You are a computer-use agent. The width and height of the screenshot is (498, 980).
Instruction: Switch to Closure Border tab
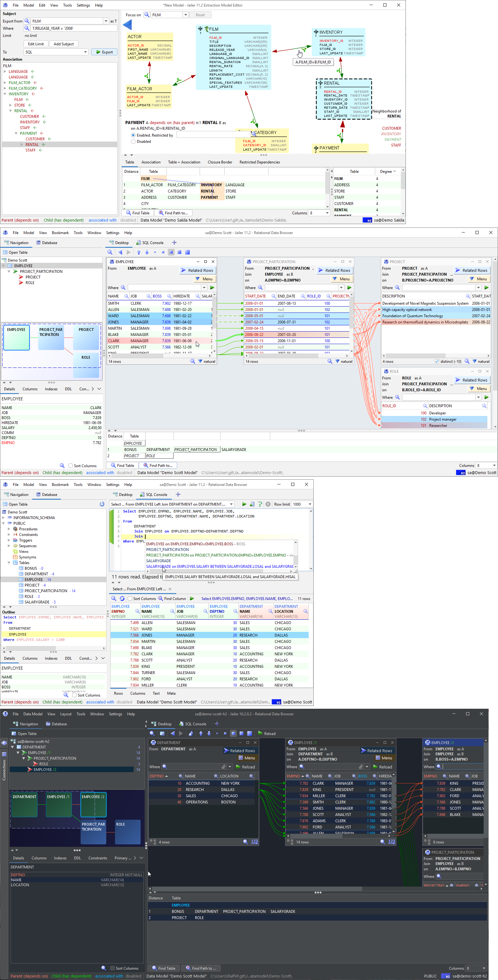[220, 162]
